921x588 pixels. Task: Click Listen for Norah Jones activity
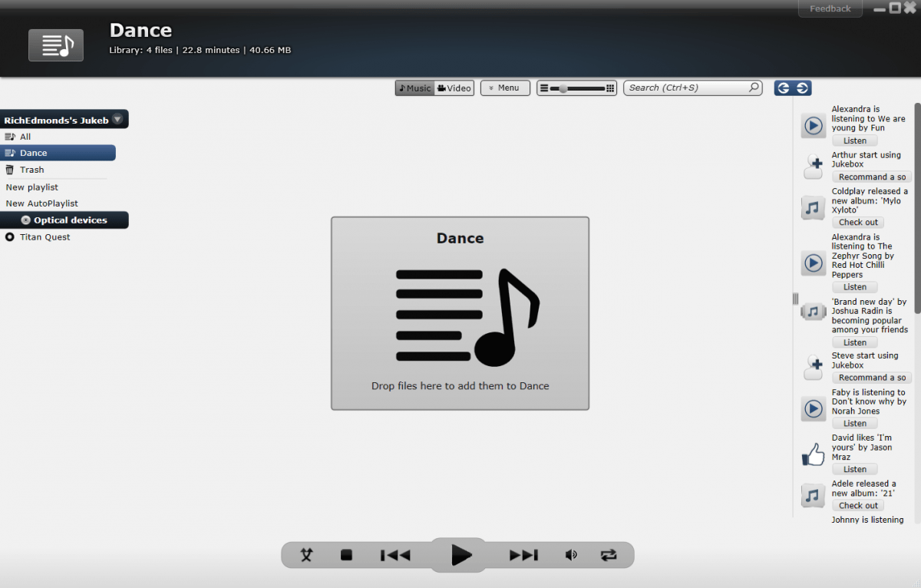(854, 423)
